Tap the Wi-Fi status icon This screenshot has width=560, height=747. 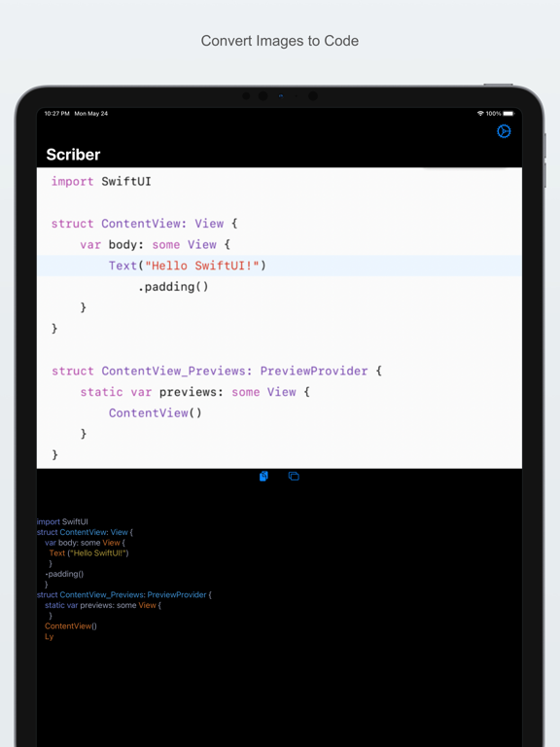[x=480, y=114]
